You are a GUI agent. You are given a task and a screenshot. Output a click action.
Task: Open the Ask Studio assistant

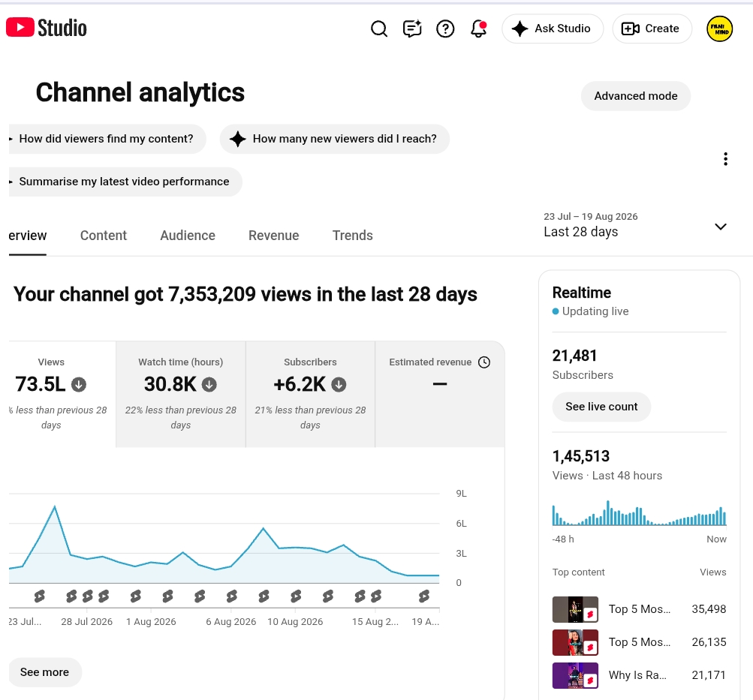click(x=553, y=29)
